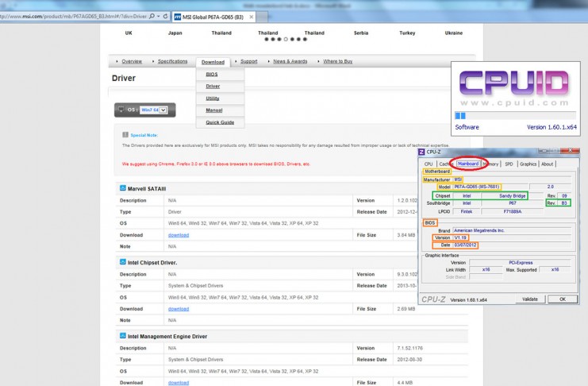Click the Fintek LPCIO vendor field

click(466, 212)
